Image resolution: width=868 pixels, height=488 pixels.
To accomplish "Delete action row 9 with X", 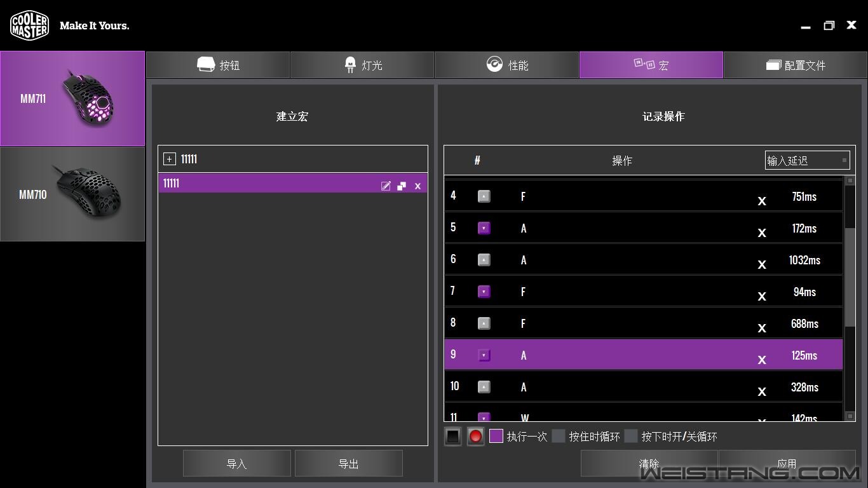I will (762, 360).
